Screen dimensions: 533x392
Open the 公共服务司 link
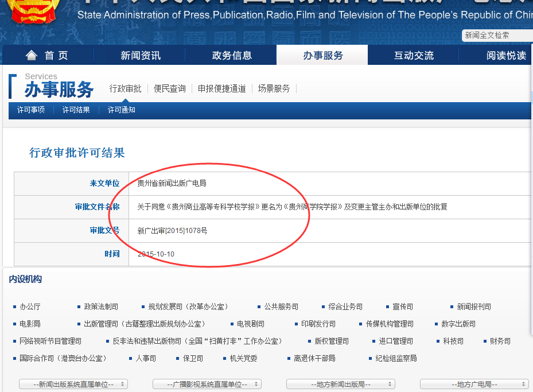[281, 306]
